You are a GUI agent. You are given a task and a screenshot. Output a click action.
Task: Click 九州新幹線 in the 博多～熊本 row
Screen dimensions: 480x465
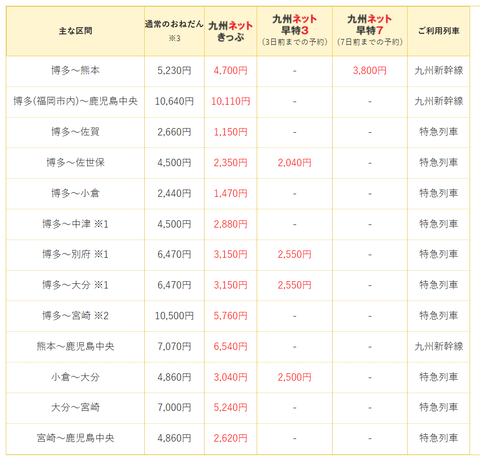click(x=439, y=70)
